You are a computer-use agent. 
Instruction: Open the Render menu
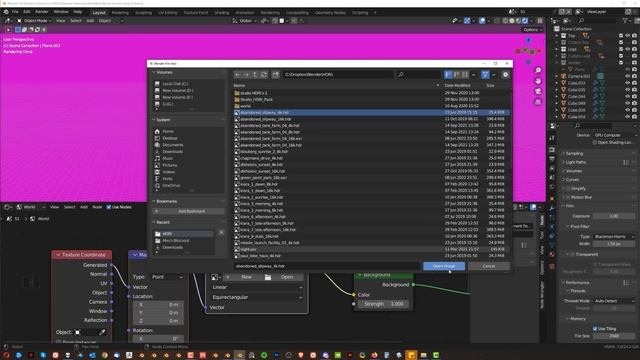point(42,12)
